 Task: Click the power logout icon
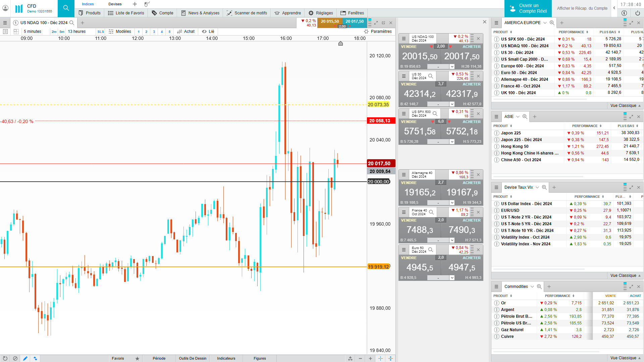637,13
